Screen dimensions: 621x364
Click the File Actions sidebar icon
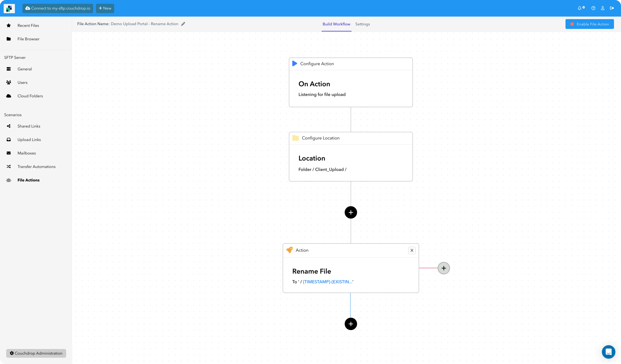[x=9, y=180]
